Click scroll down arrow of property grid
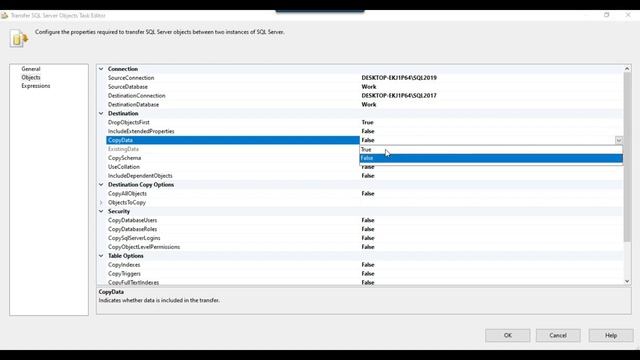The width and height of the screenshot is (640, 360). pos(627,281)
